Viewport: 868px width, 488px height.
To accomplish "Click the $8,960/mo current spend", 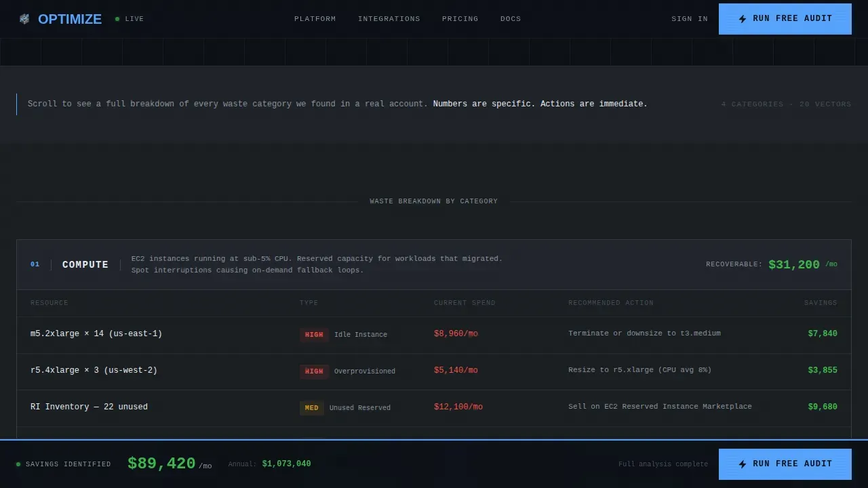I will pyautogui.click(x=456, y=334).
